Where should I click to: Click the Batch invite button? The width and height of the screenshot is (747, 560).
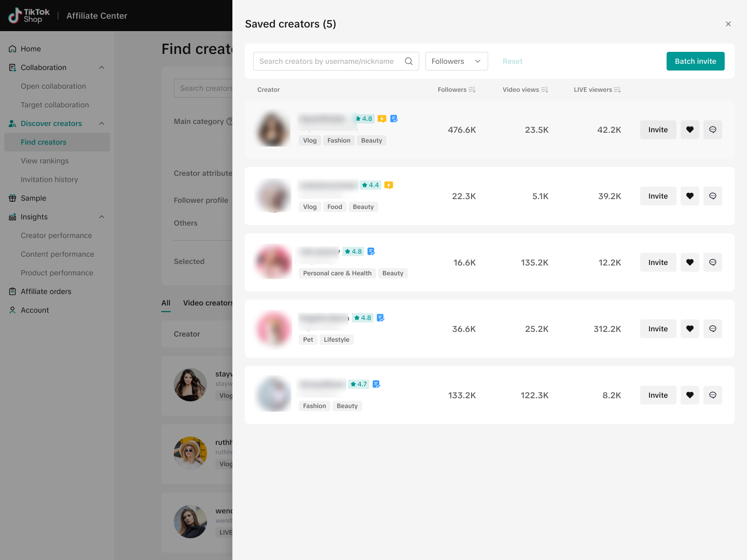pyautogui.click(x=696, y=61)
